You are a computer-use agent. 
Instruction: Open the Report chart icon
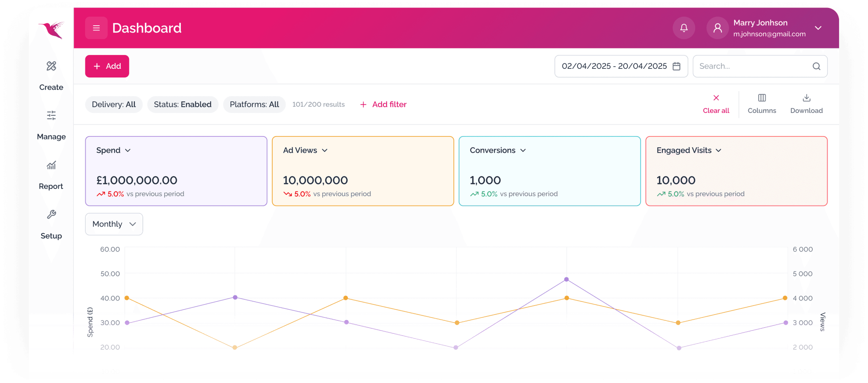point(51,165)
